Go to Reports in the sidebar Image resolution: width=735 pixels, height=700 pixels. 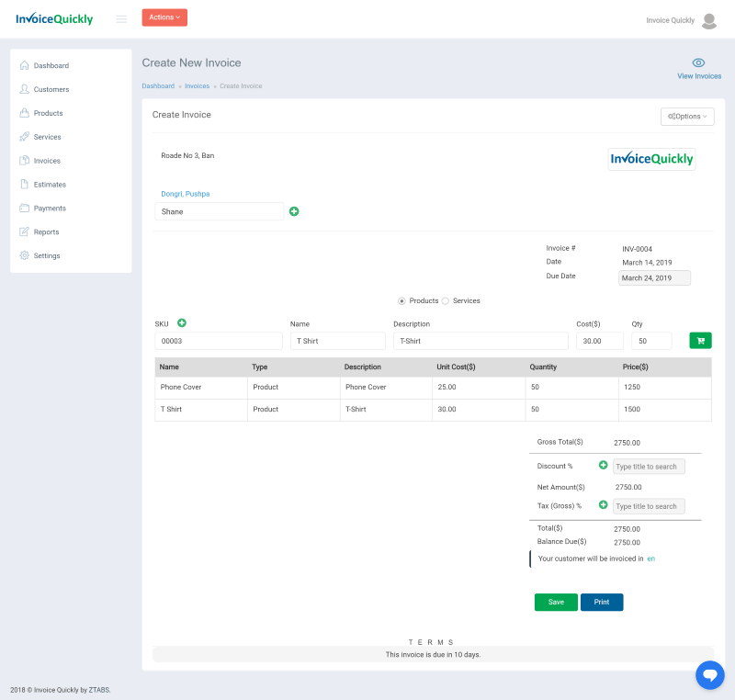(46, 231)
